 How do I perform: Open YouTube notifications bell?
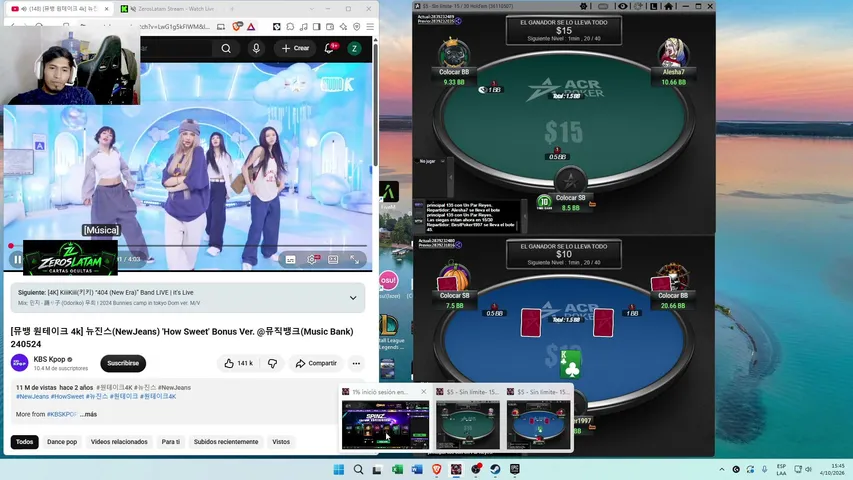[330, 48]
